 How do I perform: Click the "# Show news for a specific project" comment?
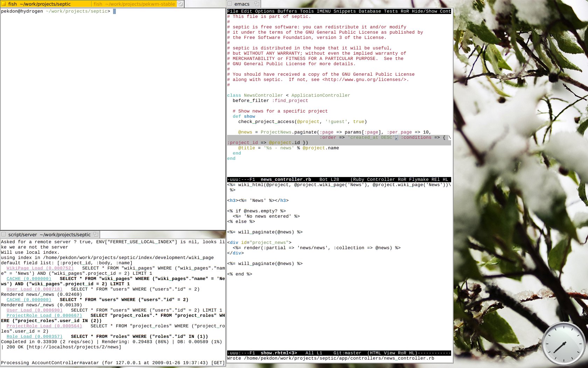coord(280,111)
